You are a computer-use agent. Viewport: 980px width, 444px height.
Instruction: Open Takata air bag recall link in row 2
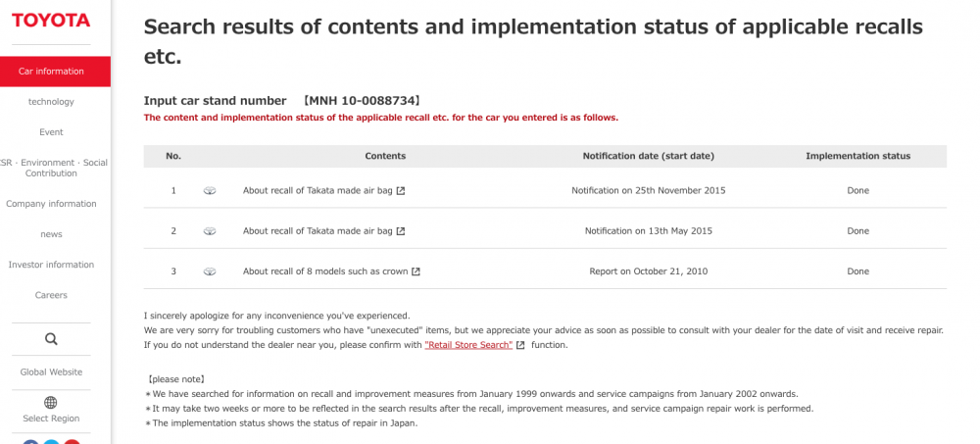tap(318, 231)
